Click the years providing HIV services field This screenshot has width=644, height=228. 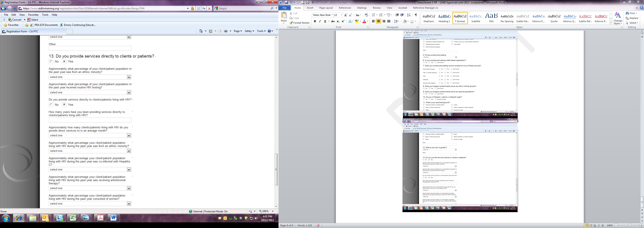[x=90, y=120]
